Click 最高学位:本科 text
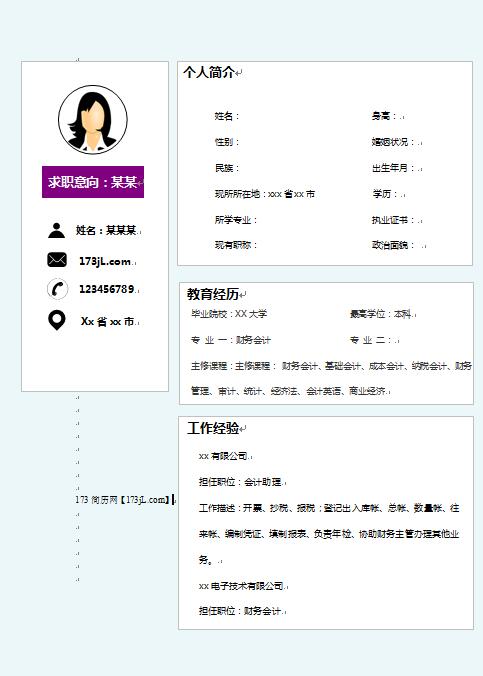This screenshot has height=676, width=483. point(380,314)
